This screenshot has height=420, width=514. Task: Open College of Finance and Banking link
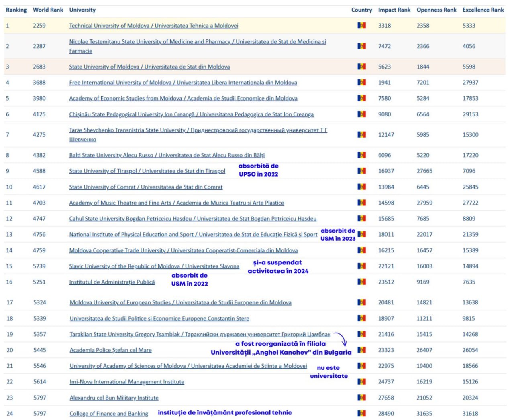109,414
